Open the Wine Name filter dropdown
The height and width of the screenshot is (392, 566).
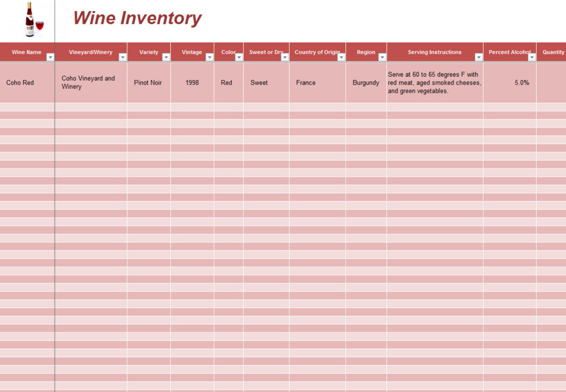click(50, 56)
